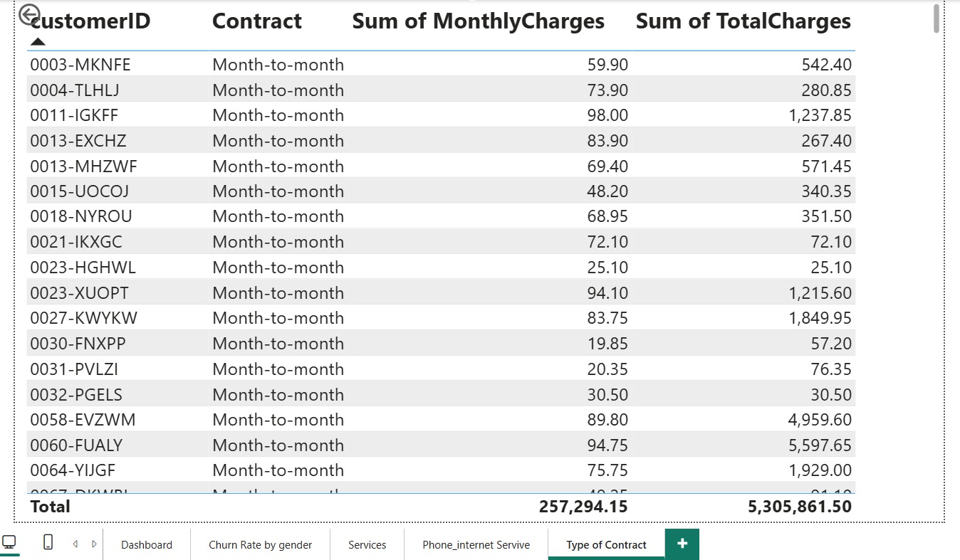
Task: Switch to the Dashboard page tab
Action: coord(147,544)
